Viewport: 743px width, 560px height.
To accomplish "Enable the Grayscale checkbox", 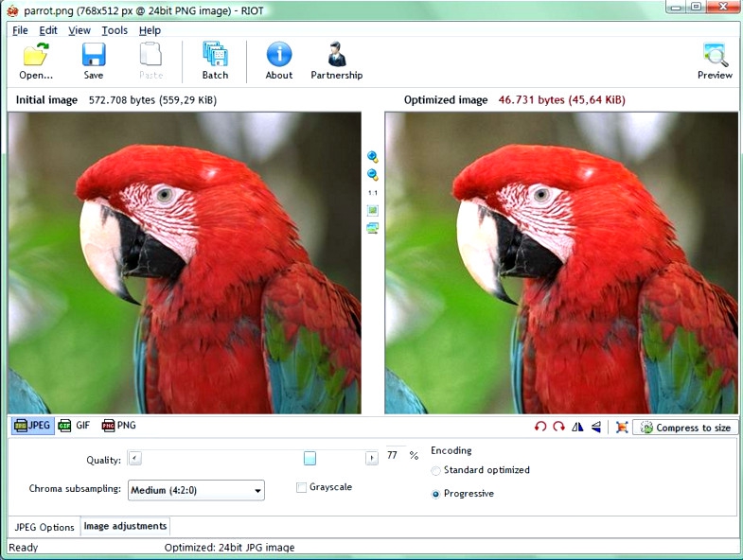I will [301, 488].
